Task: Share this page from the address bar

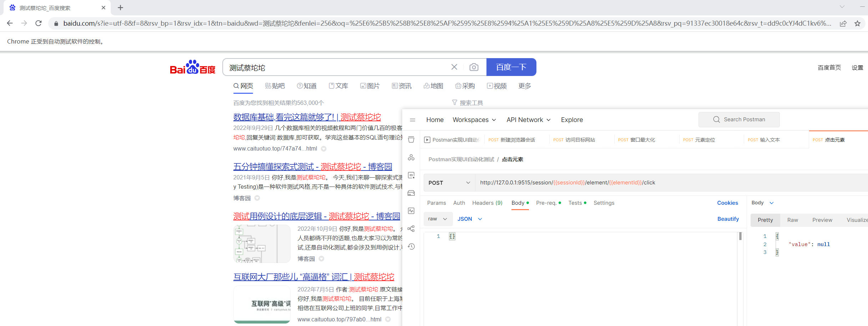Action: click(843, 24)
